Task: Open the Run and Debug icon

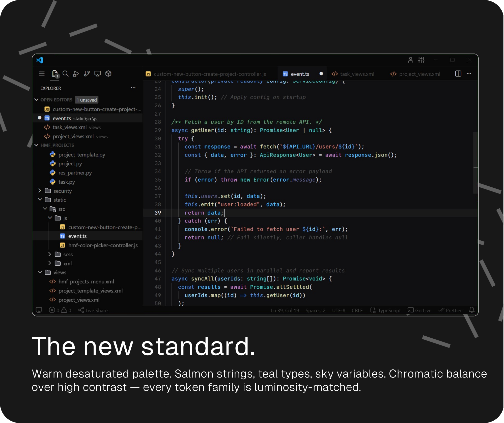Action: click(76, 73)
